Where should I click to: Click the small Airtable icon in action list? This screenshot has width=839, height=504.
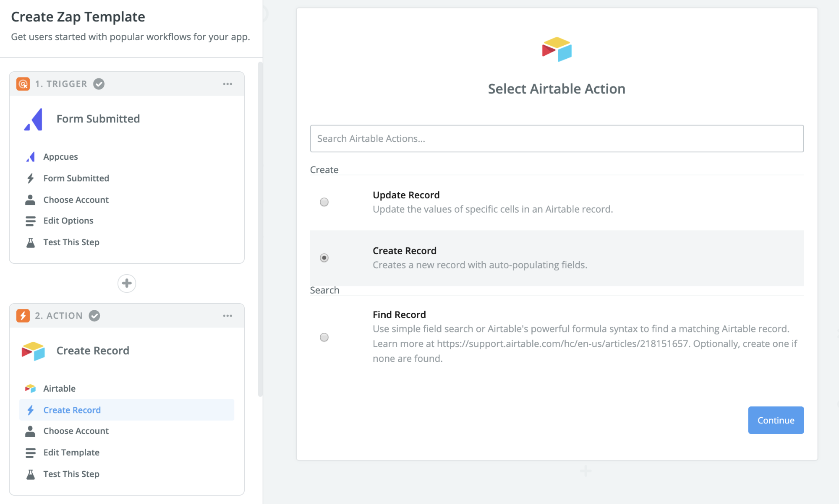point(30,389)
